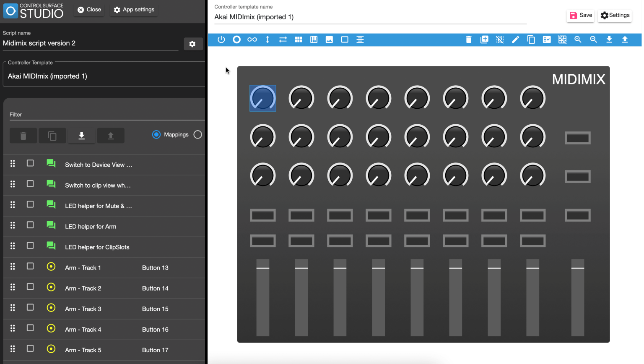Select the vertical fader arrow tool

[267, 39]
